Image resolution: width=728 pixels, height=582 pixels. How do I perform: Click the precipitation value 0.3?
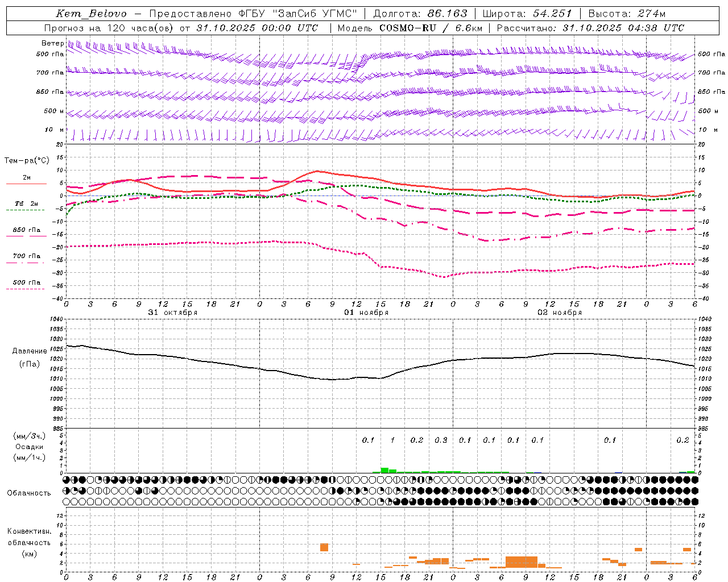441,440
